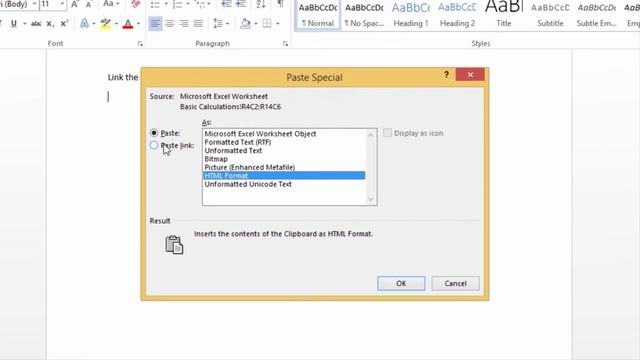
Task: Expand shading dropdown arrow
Action: [256, 24]
